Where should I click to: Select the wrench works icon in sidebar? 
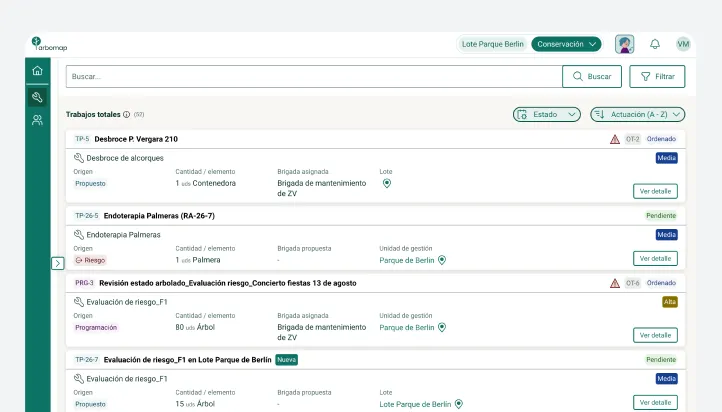pos(37,97)
